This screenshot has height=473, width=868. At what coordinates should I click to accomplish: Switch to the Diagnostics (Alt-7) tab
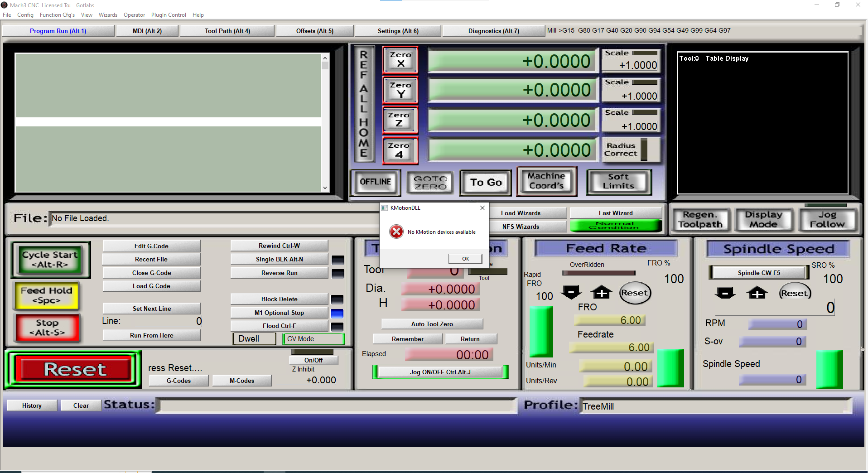[493, 31]
